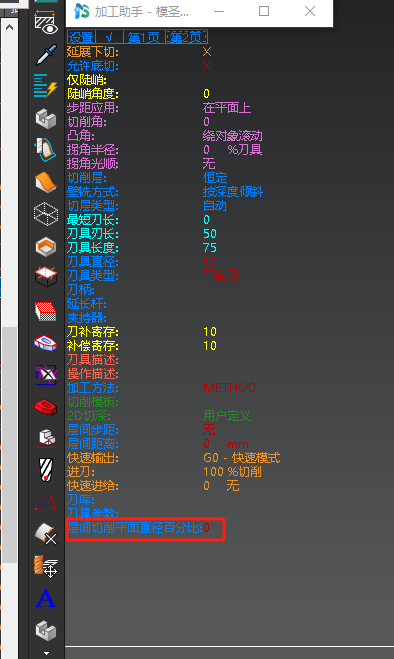Click the cutter with blue surface outline icon
394x659 pixels.
[x=45, y=150]
